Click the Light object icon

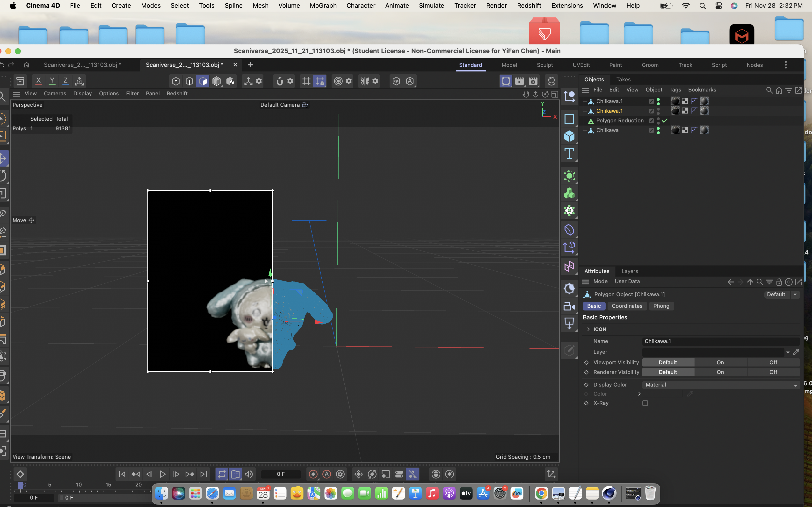(x=569, y=323)
